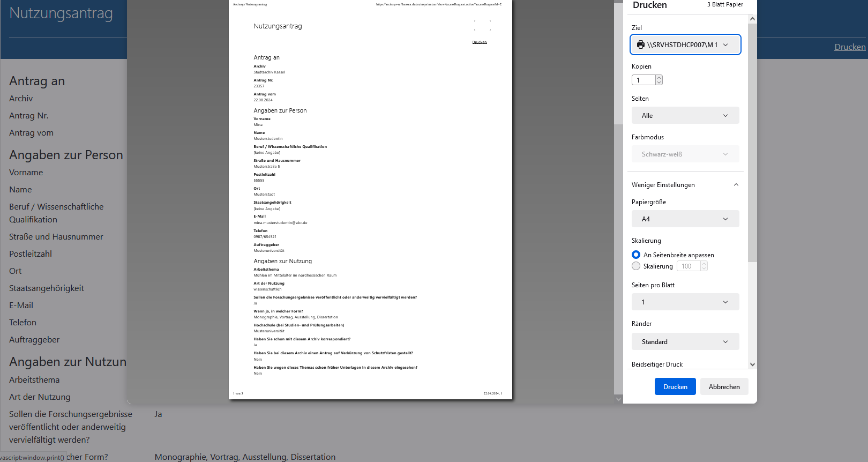Click the Postleitzahl label
The height and width of the screenshot is (462, 868).
(31, 254)
